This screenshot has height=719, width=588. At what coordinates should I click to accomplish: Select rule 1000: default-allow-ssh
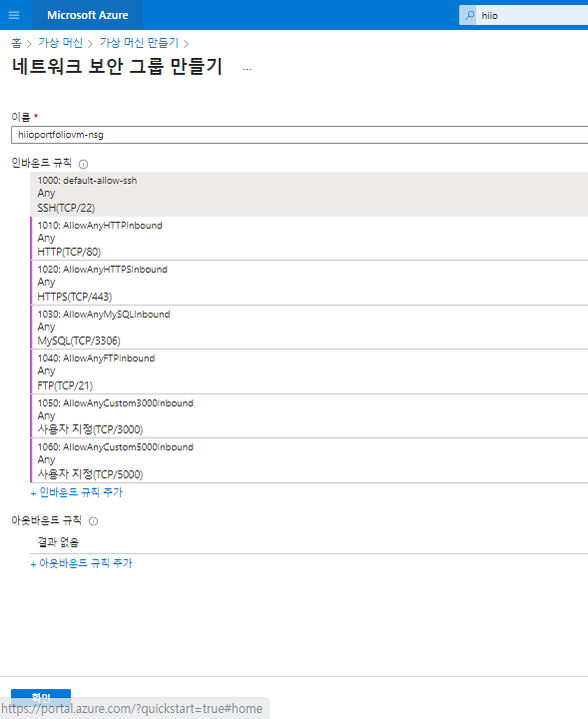308,195
